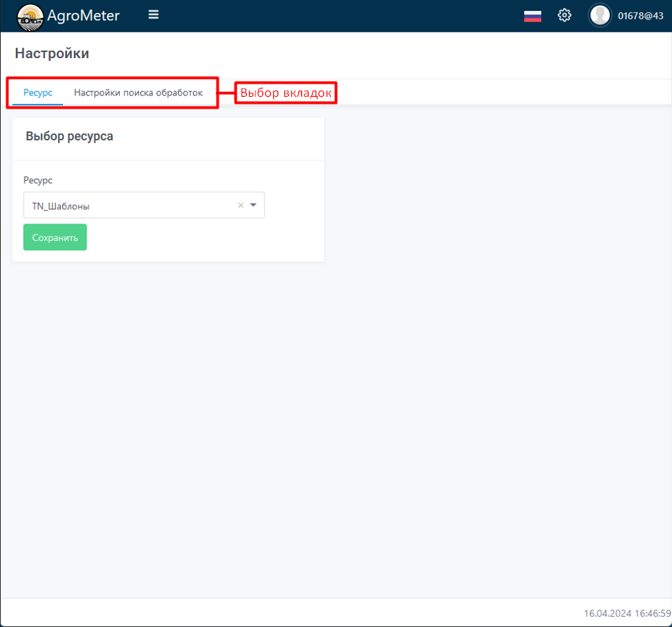Click the AgroMeter tractor logo icon

coord(30,16)
